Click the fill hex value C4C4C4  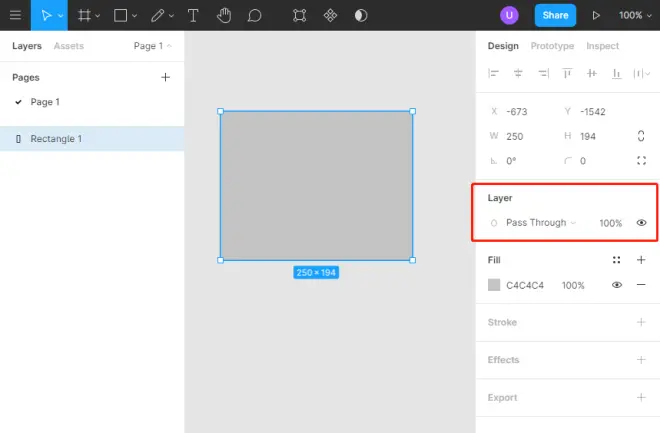pyautogui.click(x=525, y=285)
